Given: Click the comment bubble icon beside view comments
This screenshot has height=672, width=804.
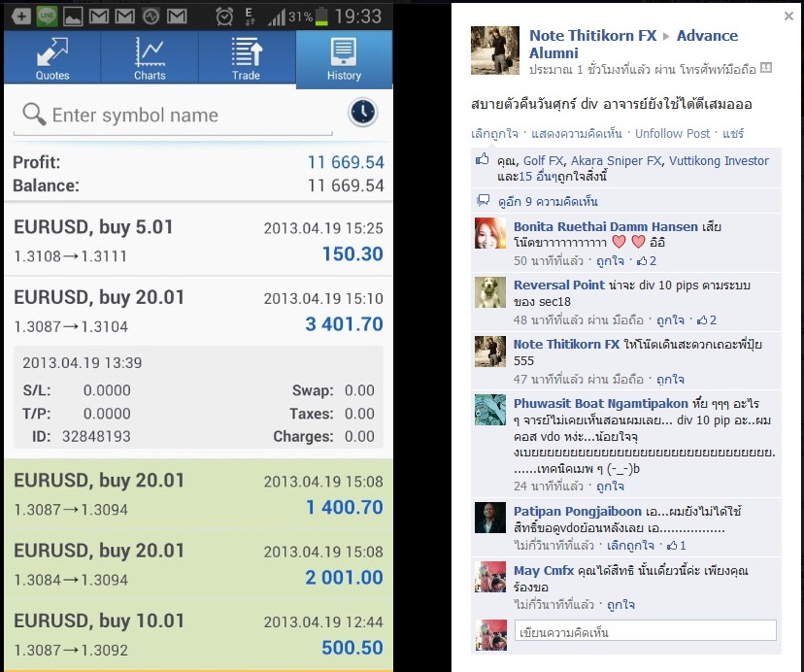Looking at the screenshot, I should pos(483,200).
